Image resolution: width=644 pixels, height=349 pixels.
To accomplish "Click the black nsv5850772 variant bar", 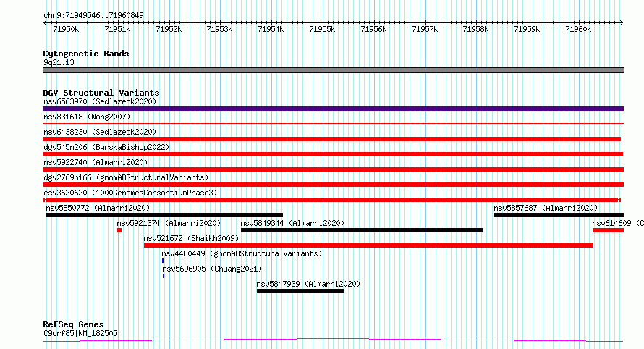I will 165,215.
